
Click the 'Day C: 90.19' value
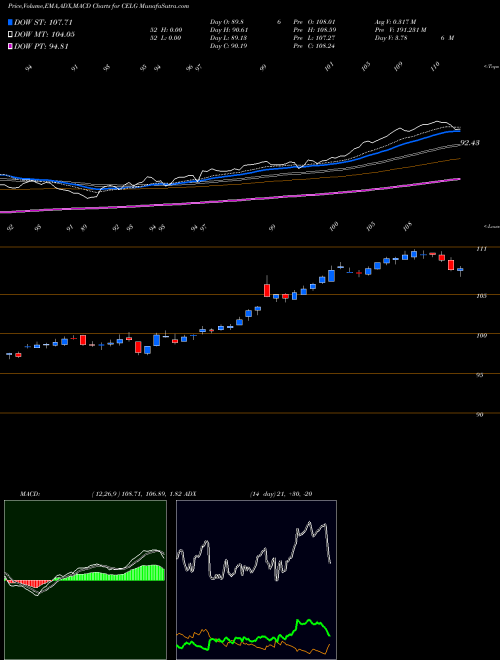tap(229, 46)
